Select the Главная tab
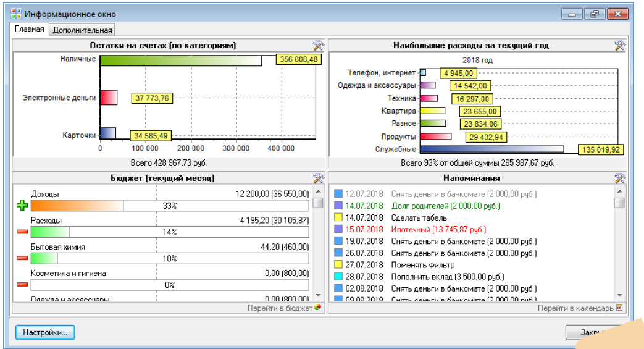The width and height of the screenshot is (644, 349). coord(30,29)
